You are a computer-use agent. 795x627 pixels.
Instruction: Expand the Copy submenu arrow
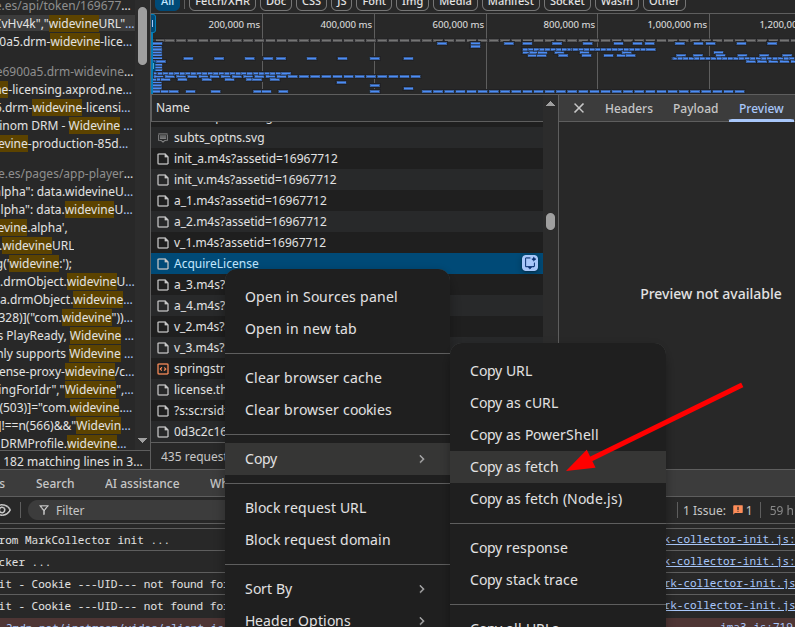coord(421,459)
